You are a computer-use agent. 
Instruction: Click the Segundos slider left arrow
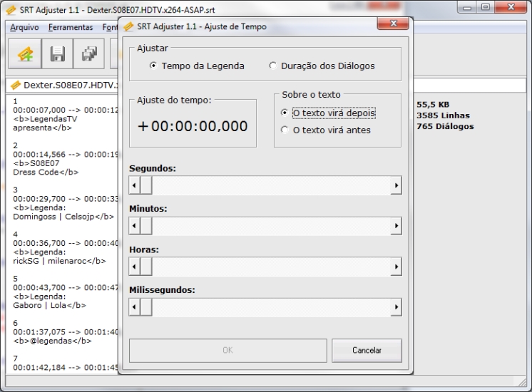[134, 185]
